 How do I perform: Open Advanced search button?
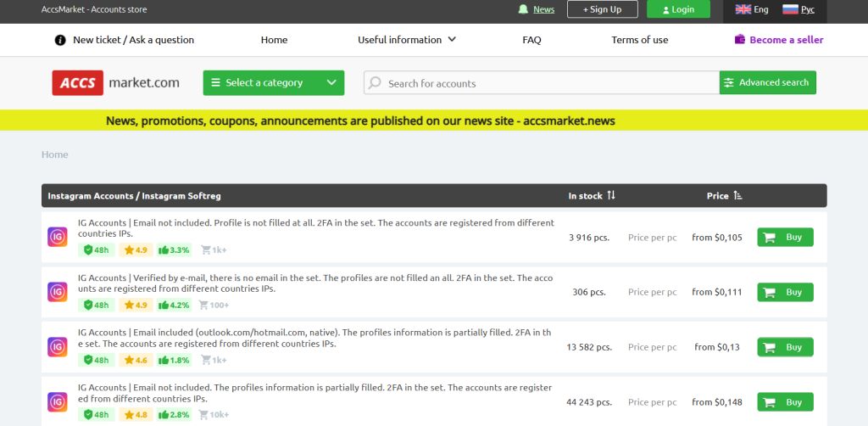coord(767,82)
